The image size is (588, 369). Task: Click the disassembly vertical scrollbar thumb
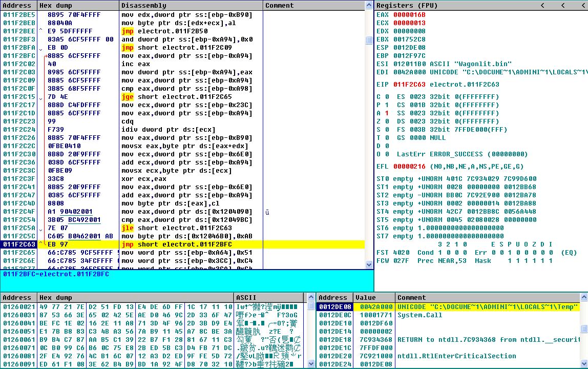[x=369, y=40]
